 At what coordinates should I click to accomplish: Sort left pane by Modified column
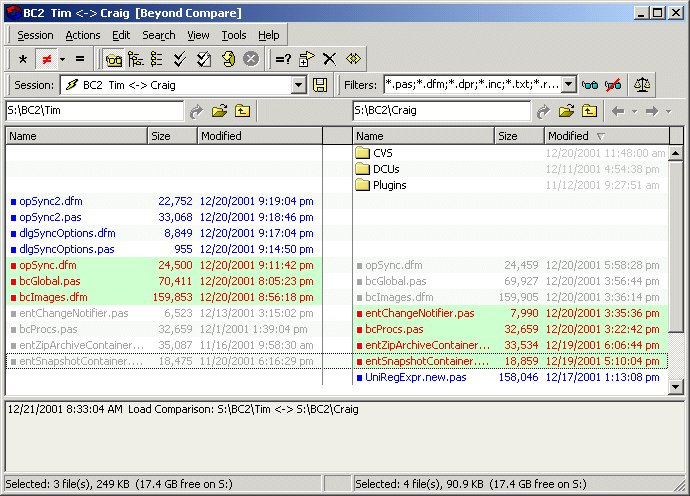point(260,136)
